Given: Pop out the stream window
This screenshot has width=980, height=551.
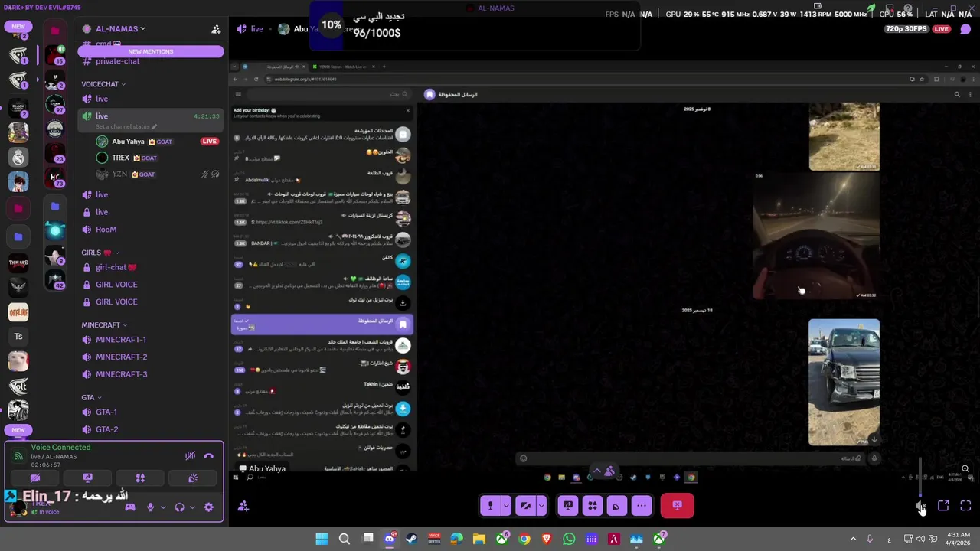Looking at the screenshot, I should click(943, 506).
